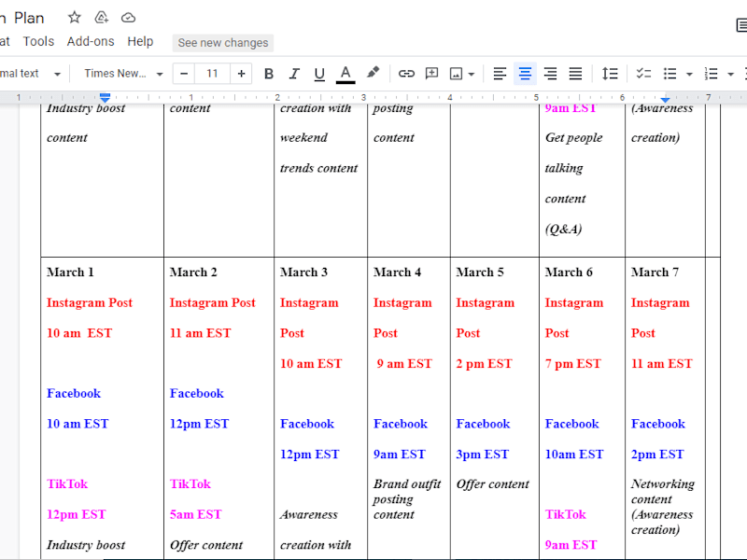
Task: Open the Times New Roman font dropdown
Action: [123, 74]
